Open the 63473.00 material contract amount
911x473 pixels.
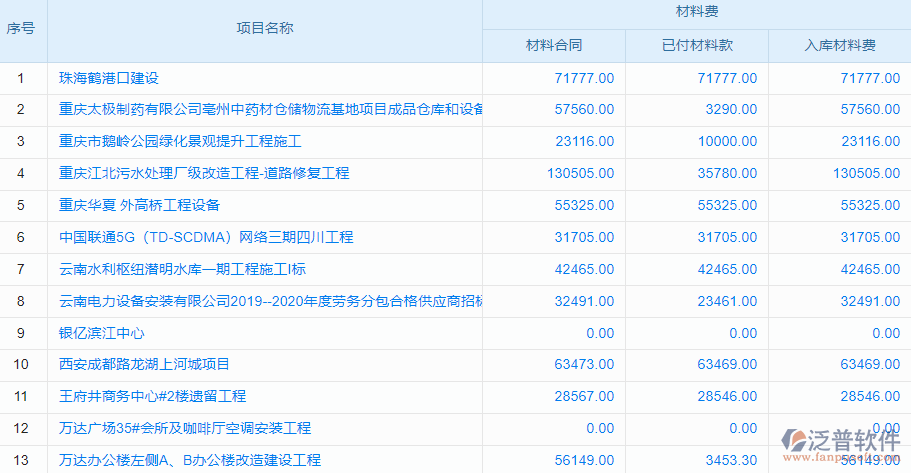(584, 365)
